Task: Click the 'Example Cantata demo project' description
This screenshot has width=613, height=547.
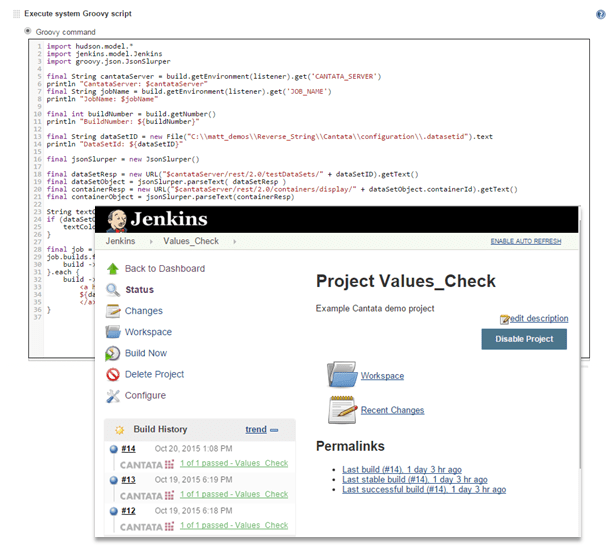Action: click(375, 308)
